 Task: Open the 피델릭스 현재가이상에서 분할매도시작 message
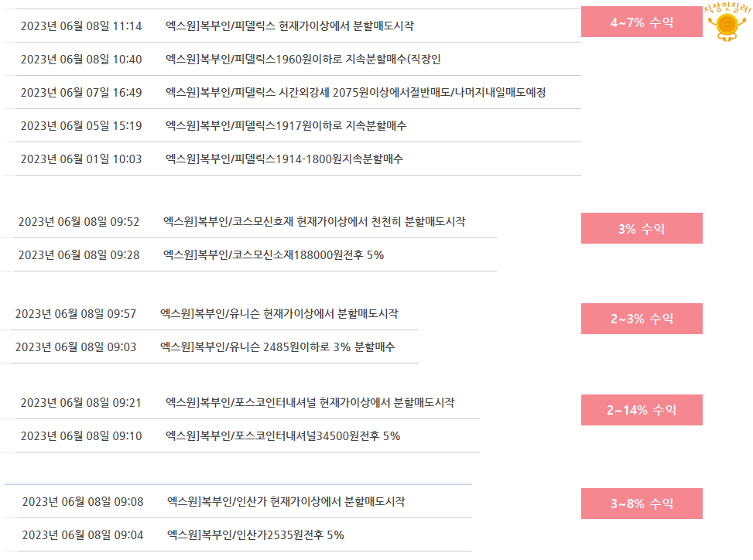click(x=289, y=26)
